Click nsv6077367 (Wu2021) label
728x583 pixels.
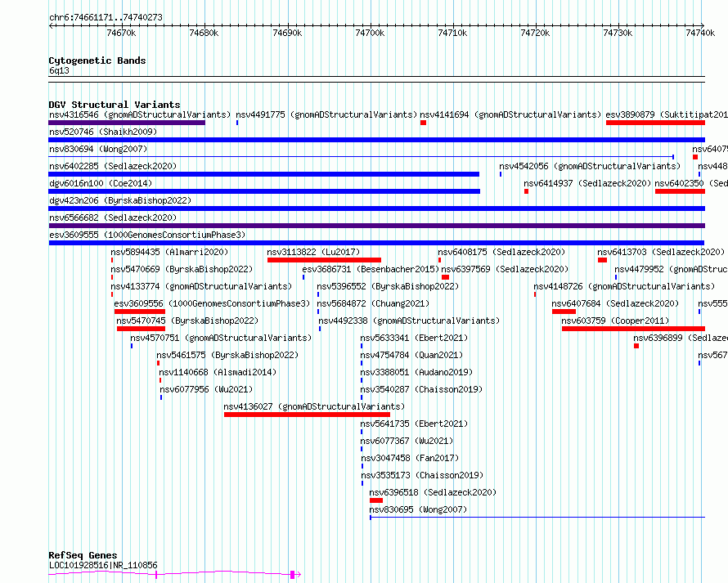click(407, 441)
